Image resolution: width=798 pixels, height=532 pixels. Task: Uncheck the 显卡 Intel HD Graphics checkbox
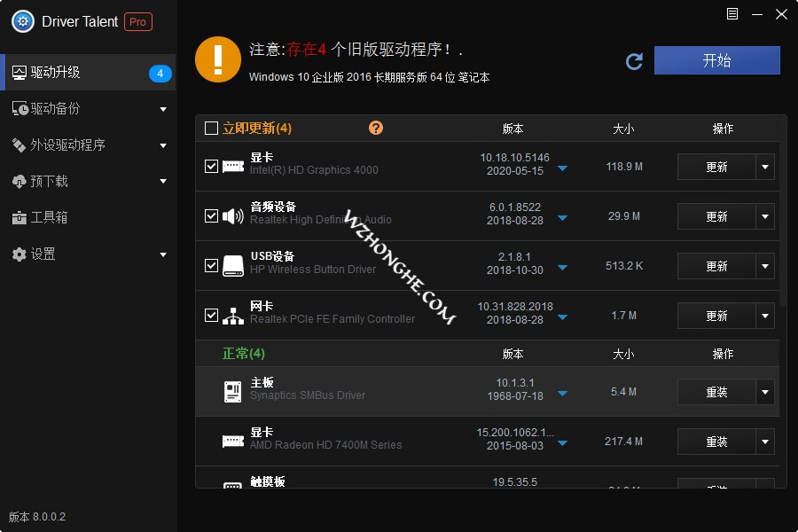pos(212,166)
